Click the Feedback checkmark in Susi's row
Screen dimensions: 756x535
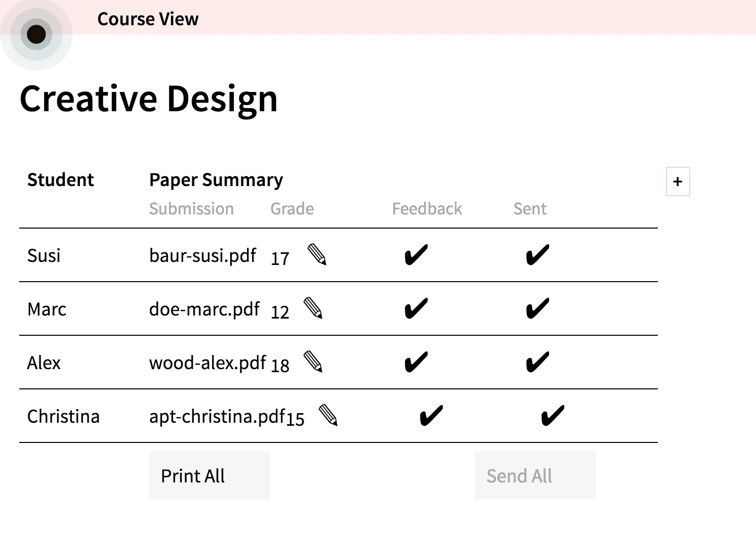pyautogui.click(x=416, y=255)
